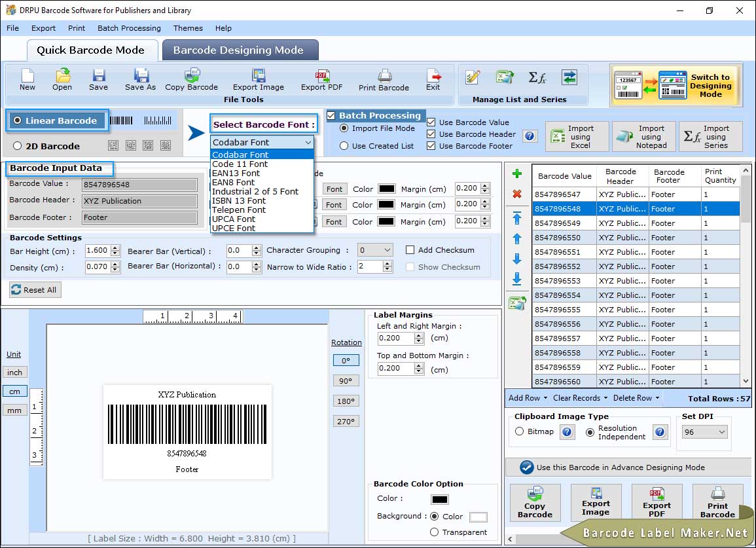Enable the Add Checksum checkbox
Screen dimensions: 756x548
point(410,250)
